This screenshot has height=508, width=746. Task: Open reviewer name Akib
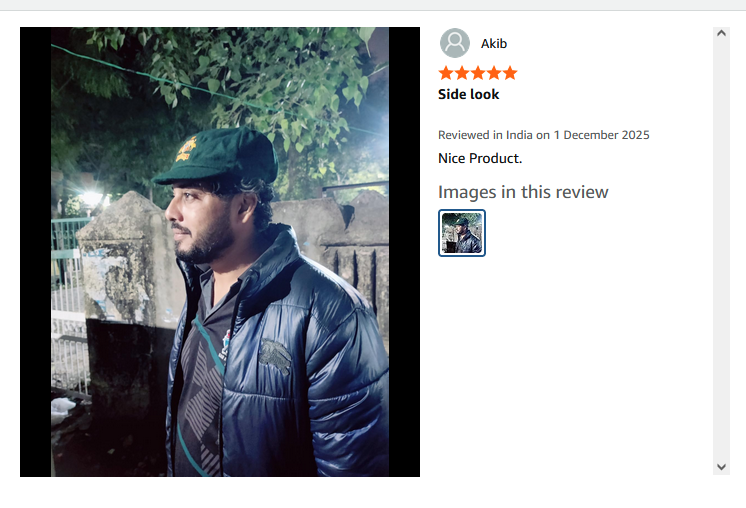click(x=494, y=44)
